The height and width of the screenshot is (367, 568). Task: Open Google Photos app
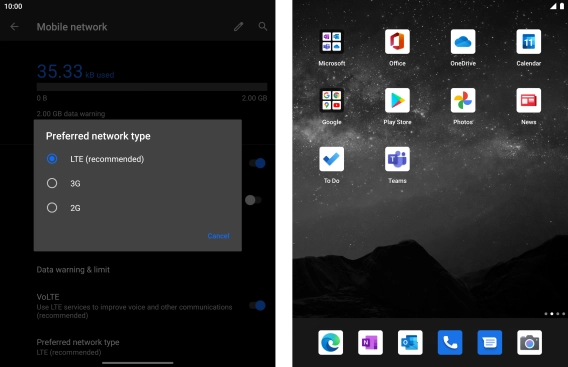point(463,100)
